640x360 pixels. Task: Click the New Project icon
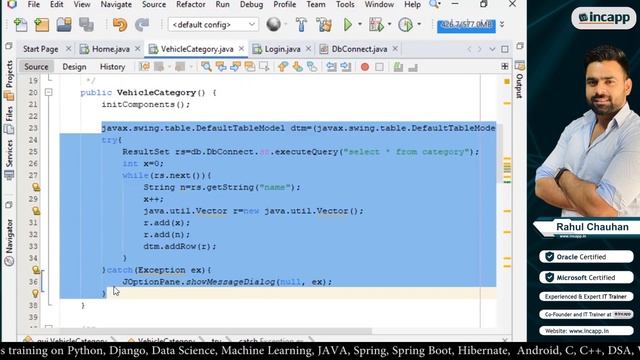point(42,24)
